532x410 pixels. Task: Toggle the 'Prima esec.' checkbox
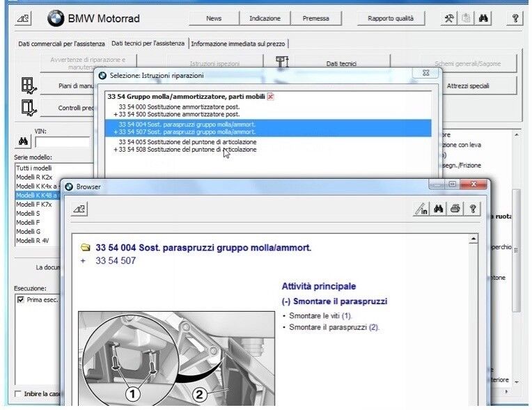pos(20,300)
